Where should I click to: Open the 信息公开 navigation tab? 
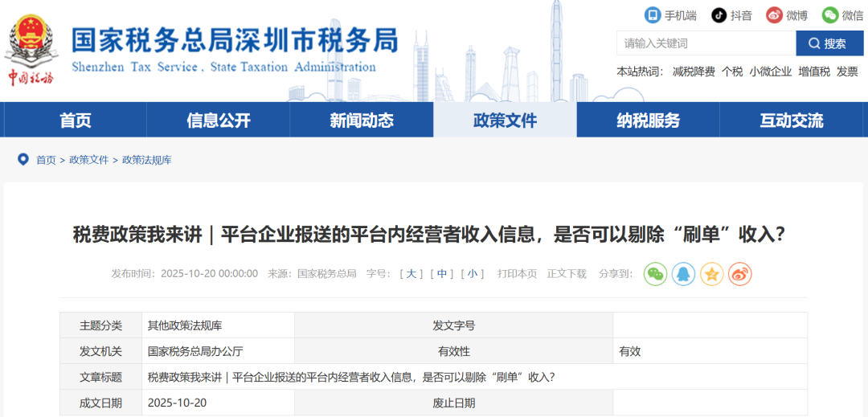tap(219, 120)
